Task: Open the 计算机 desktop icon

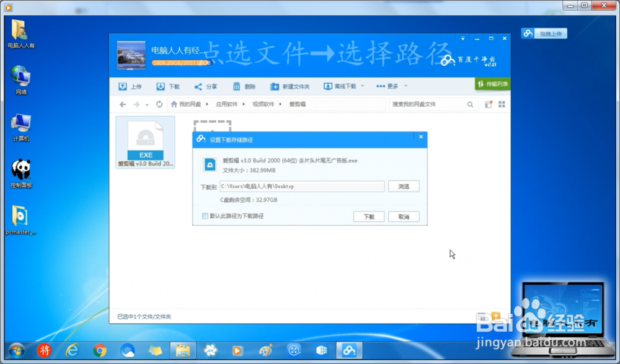Action: pos(20,127)
